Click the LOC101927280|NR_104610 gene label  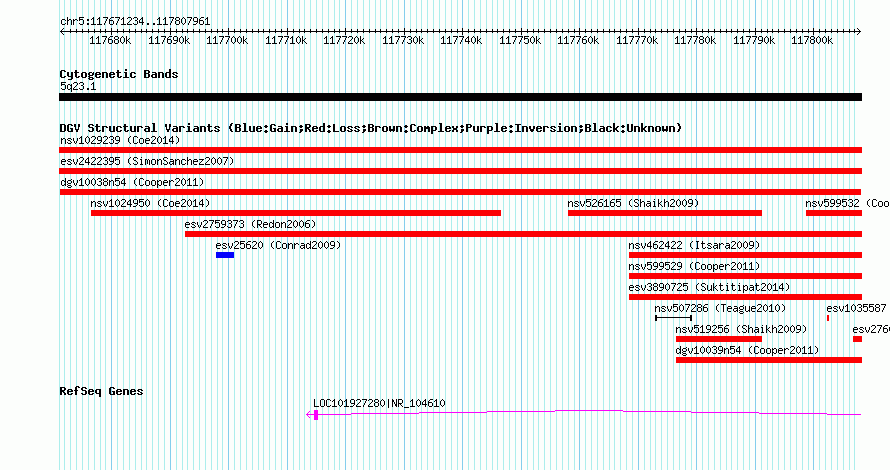379,403
